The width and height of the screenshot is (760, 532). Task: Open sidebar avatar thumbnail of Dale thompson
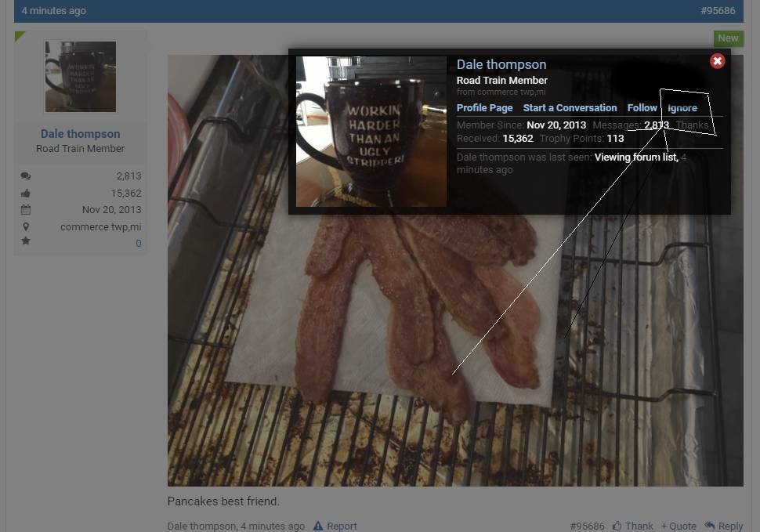(x=80, y=77)
